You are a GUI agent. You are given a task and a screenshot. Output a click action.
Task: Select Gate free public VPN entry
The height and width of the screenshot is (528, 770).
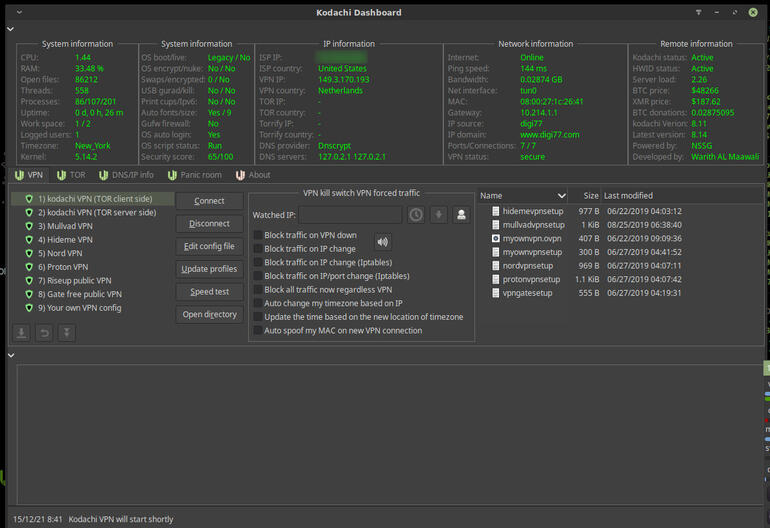pos(92,294)
